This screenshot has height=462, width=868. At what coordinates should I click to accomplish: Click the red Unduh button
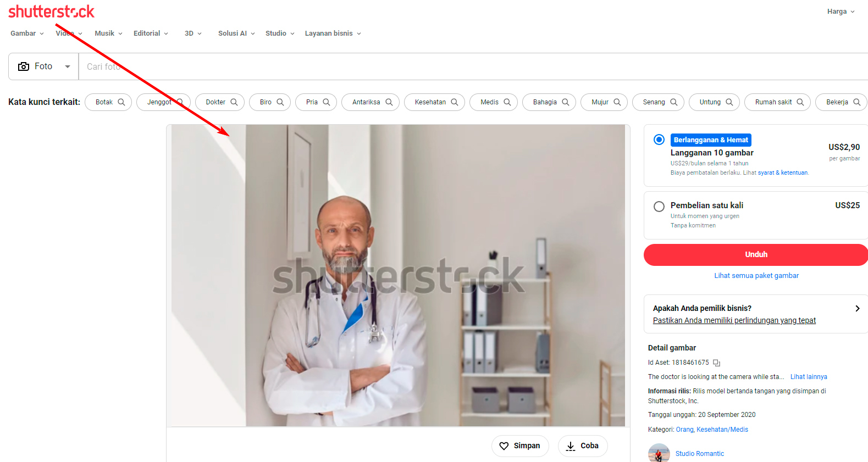pos(755,255)
